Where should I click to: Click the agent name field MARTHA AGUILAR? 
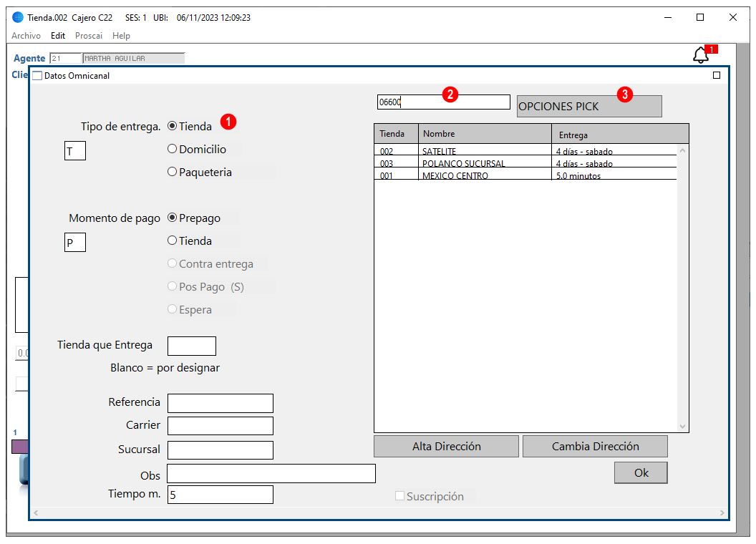[x=134, y=59]
